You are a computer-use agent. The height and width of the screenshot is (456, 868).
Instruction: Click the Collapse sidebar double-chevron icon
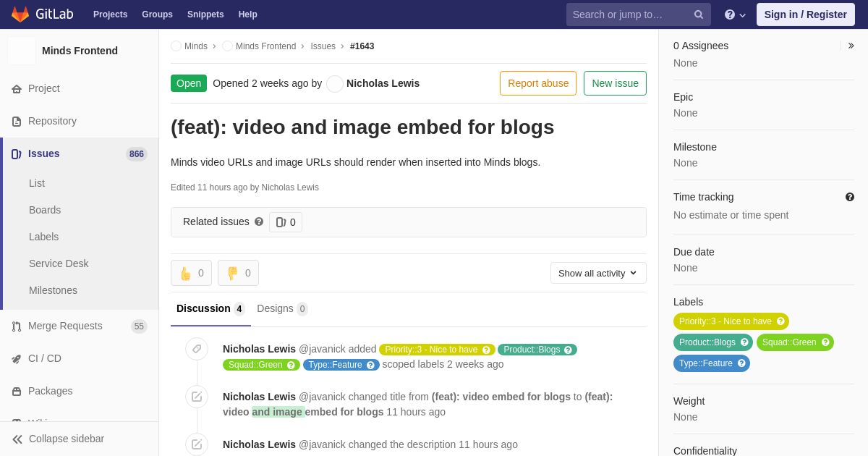pos(17,439)
